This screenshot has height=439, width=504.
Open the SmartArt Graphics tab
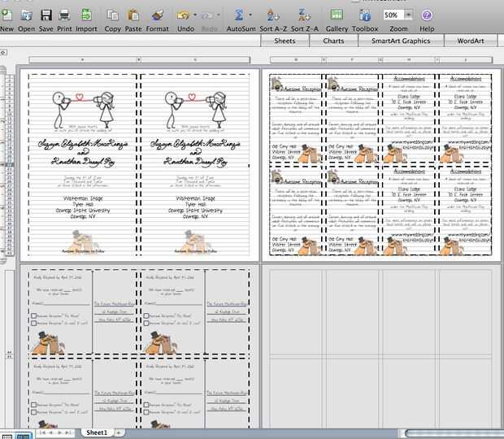[x=401, y=41]
